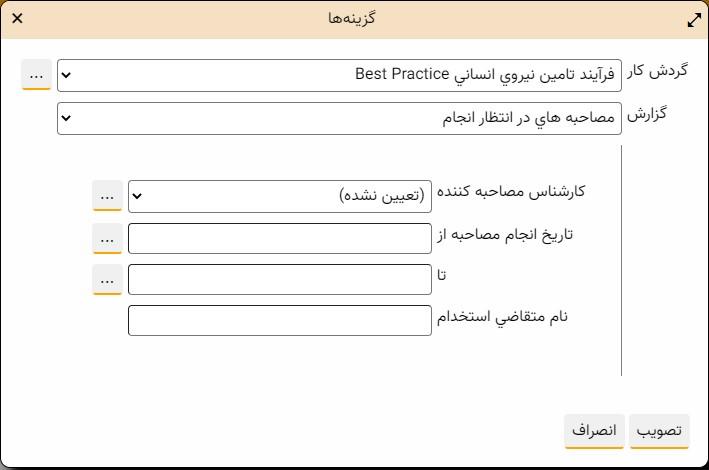This screenshot has height=470, width=709.
Task: Click the نام متقاضي استخدام label
Action: (503, 317)
